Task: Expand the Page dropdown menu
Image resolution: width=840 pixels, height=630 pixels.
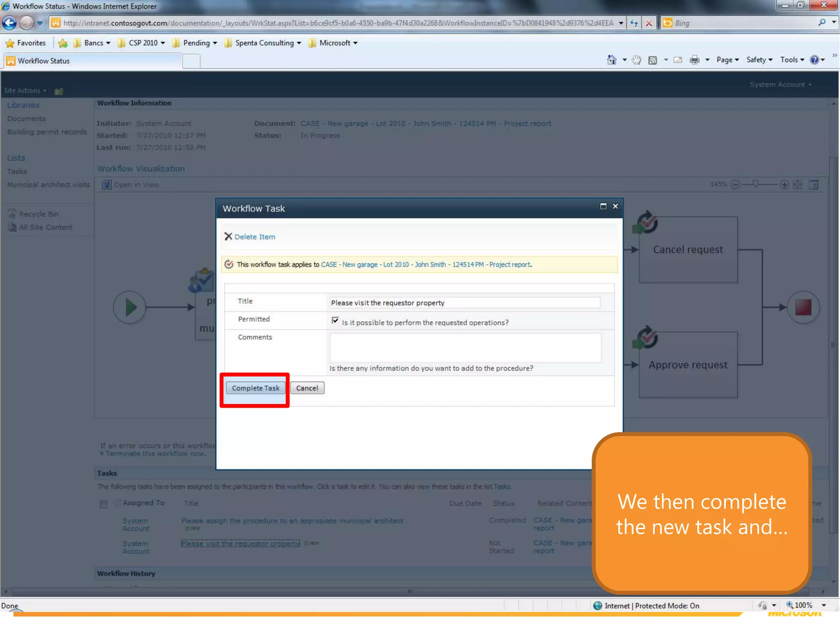Action: (727, 60)
